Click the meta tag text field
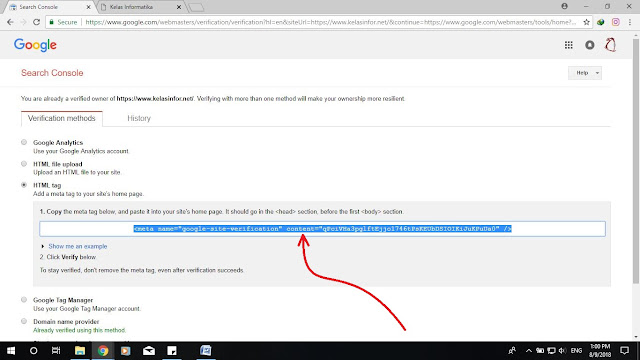 [x=322, y=229]
